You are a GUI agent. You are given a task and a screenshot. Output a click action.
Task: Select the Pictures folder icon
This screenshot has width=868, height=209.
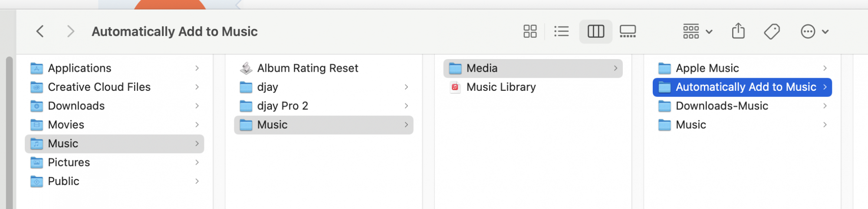(37, 163)
